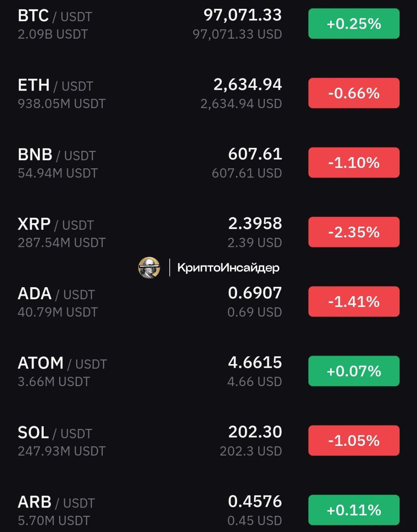Select the ETH / USDT pair

[208, 93]
